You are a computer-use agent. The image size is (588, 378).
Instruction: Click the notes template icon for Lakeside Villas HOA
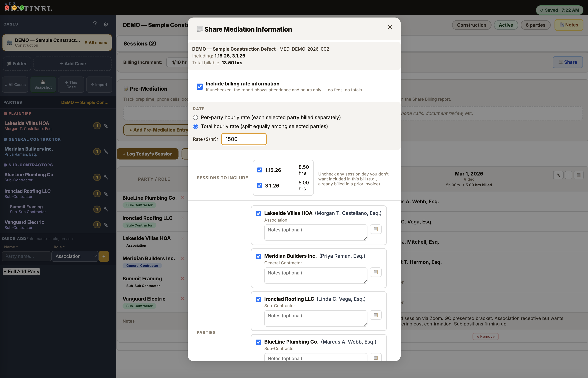(x=375, y=229)
